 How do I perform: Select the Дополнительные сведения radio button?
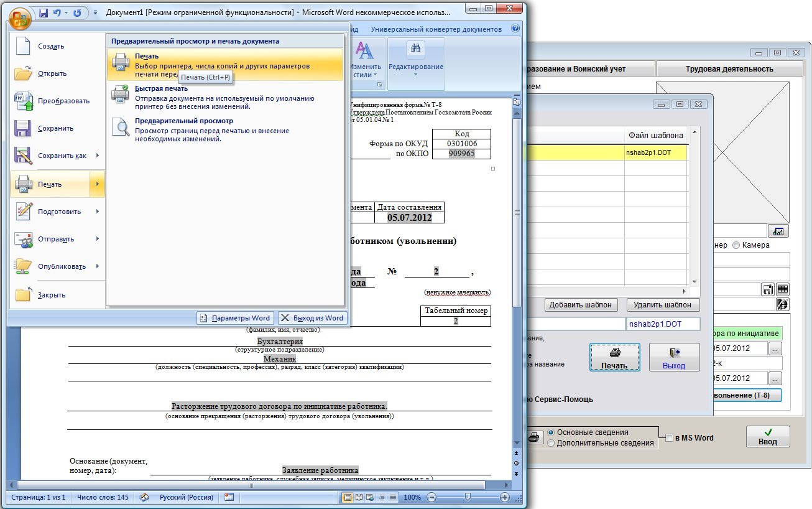coord(550,443)
